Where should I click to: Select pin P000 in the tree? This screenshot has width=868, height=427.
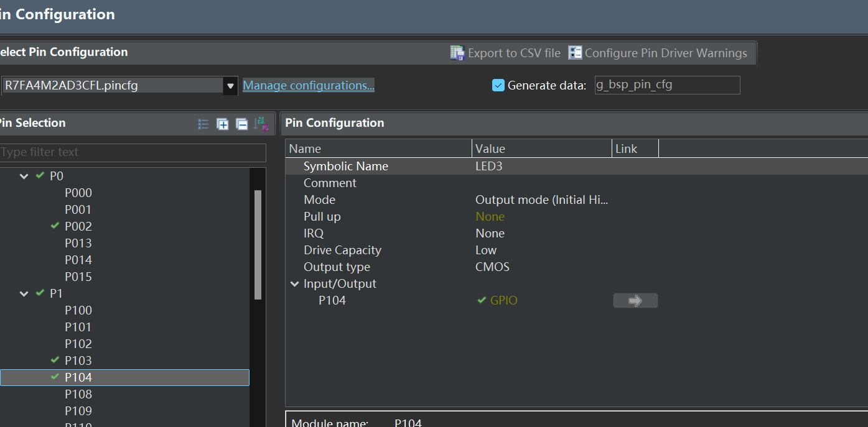tap(78, 193)
